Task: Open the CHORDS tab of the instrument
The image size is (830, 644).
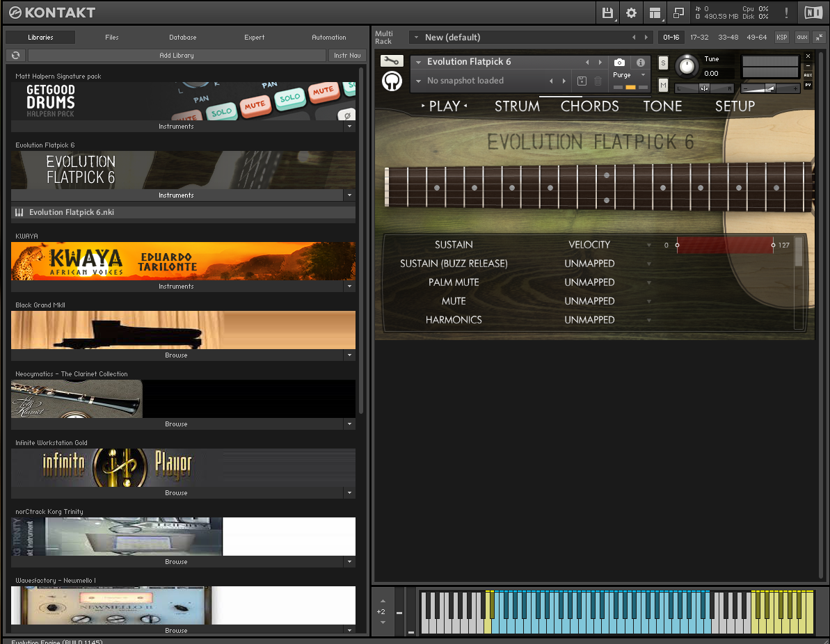Action: coord(590,106)
